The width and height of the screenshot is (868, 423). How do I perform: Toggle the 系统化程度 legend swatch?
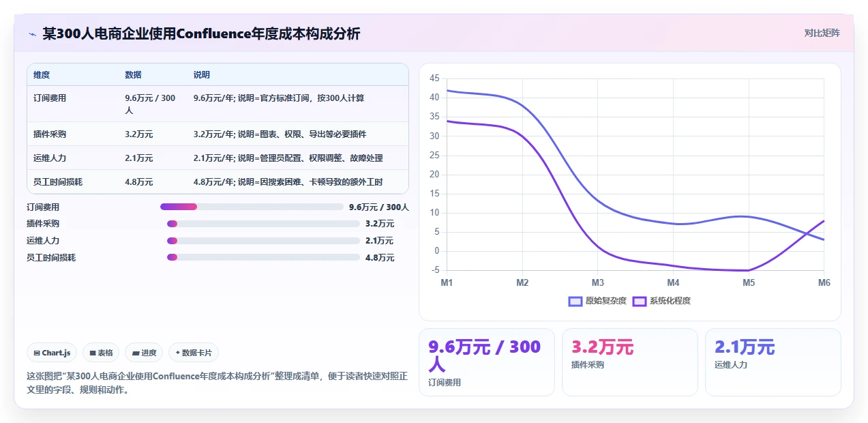coord(640,301)
